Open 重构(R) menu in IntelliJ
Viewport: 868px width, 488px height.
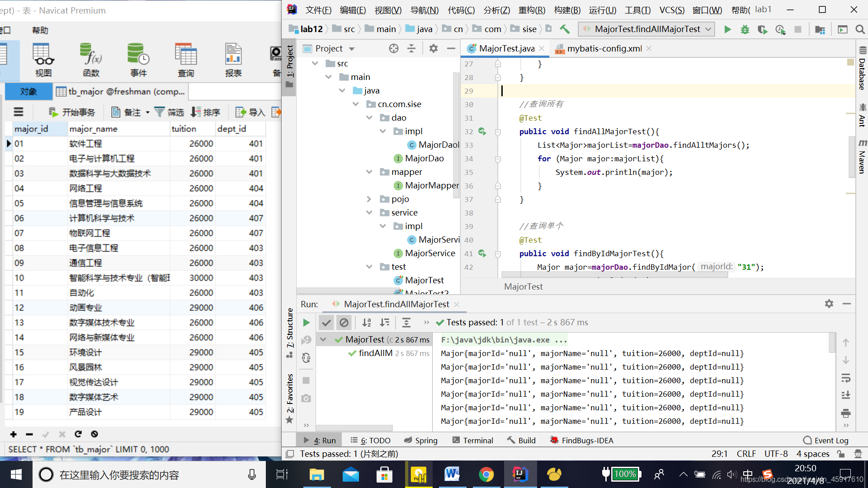click(x=532, y=10)
